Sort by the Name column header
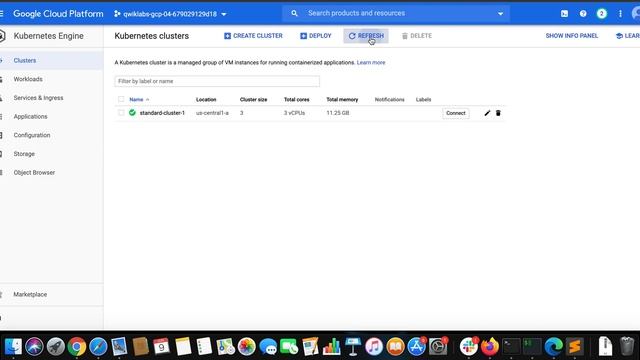640x360 pixels. tap(136, 100)
